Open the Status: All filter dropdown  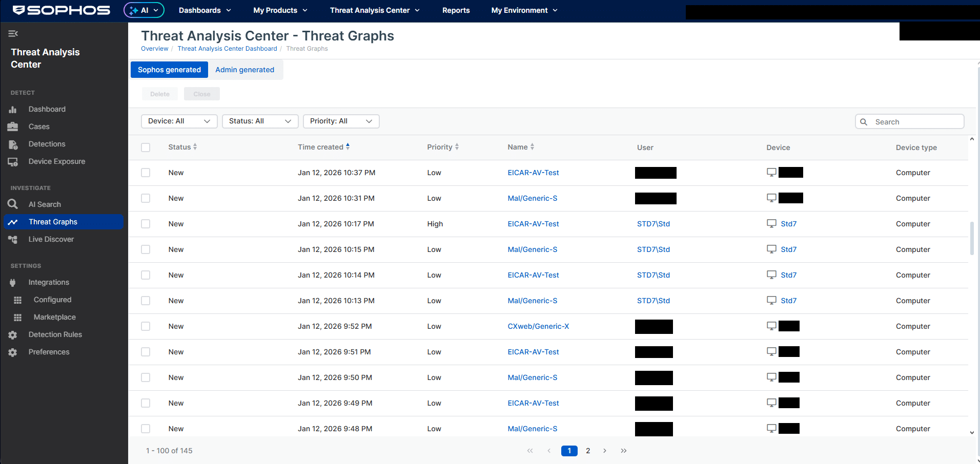pos(260,121)
